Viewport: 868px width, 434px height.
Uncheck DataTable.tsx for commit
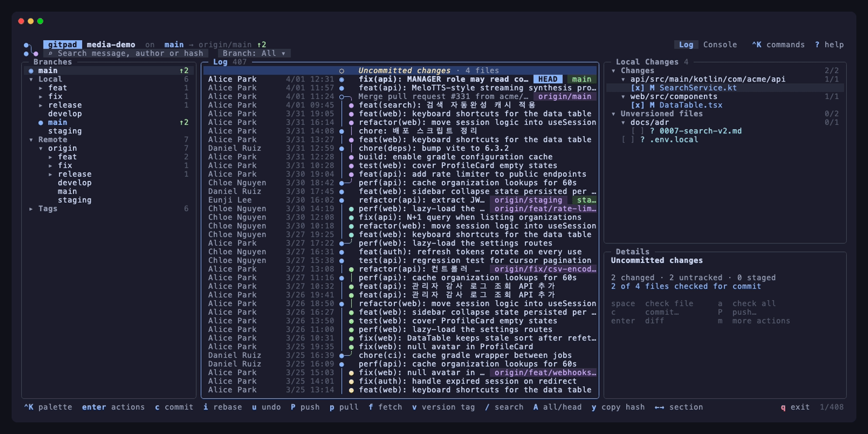(x=637, y=105)
